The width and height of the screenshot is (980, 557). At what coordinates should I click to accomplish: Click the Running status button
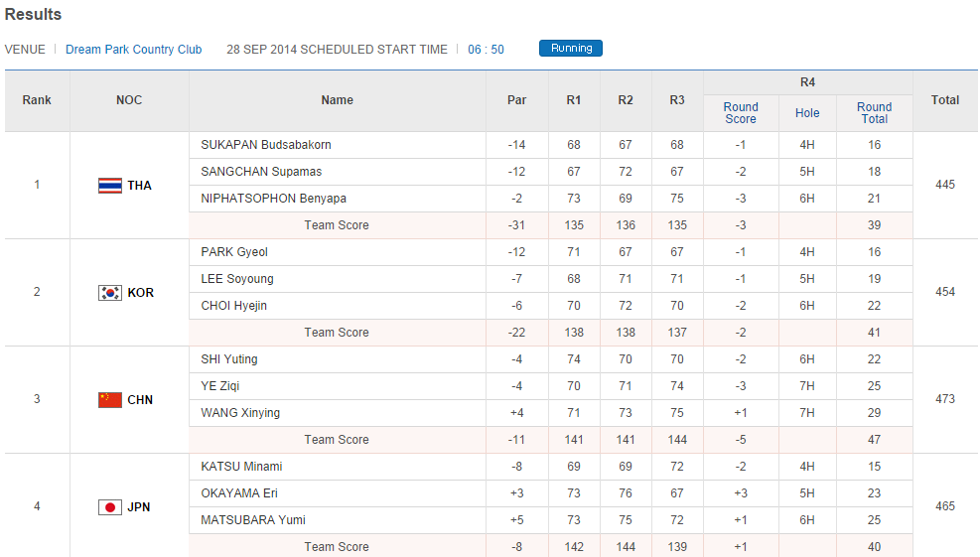click(x=571, y=49)
